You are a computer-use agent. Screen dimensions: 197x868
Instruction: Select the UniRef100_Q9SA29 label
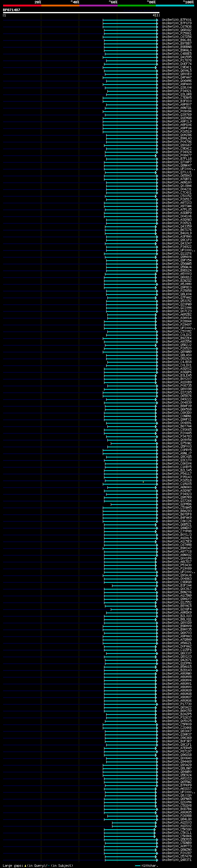177,765
